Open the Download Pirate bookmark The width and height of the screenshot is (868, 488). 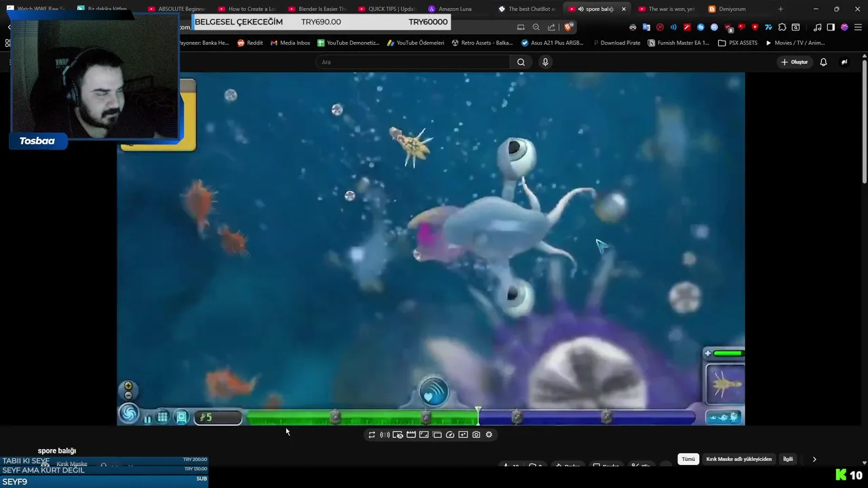click(616, 43)
